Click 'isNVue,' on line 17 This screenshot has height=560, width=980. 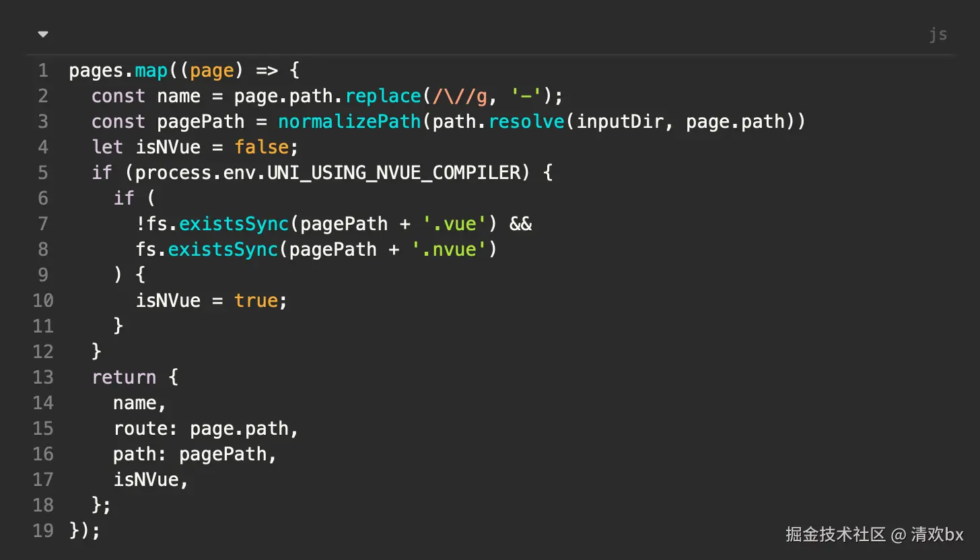tap(151, 480)
